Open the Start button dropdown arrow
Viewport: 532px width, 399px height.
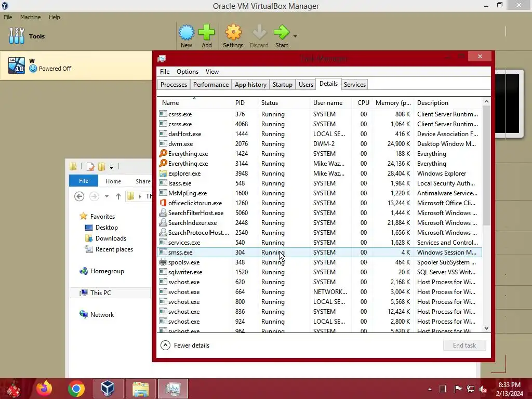[295, 36]
